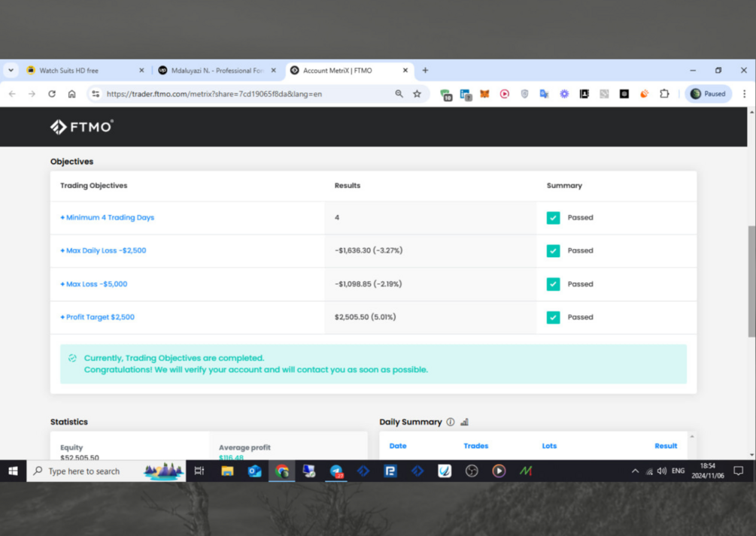The width and height of the screenshot is (756, 536).
Task: Open Outlook from the taskbar
Action: tap(254, 471)
